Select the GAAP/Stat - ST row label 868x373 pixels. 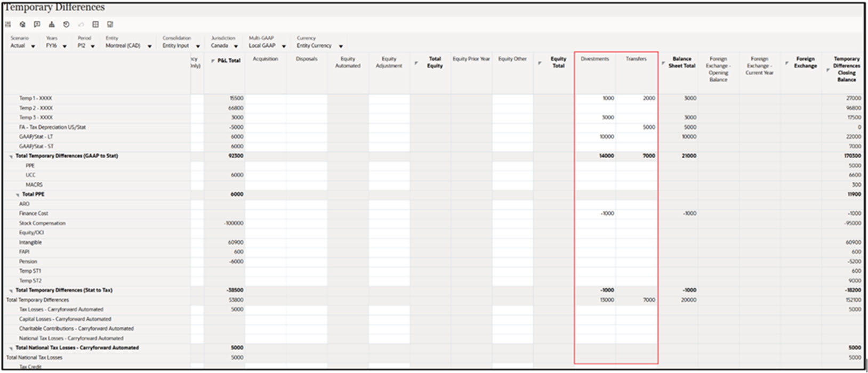pyautogui.click(x=36, y=147)
